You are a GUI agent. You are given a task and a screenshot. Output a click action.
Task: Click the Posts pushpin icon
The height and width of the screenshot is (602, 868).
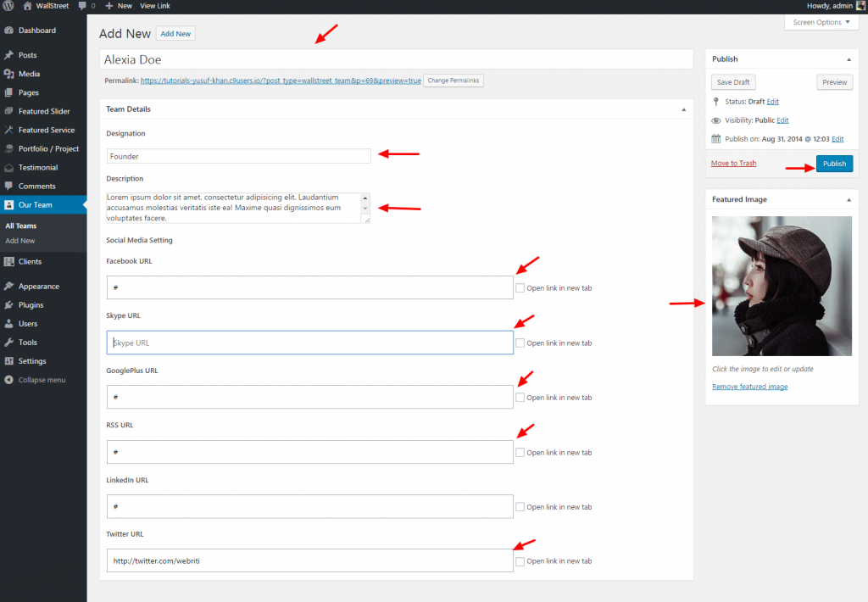8,55
